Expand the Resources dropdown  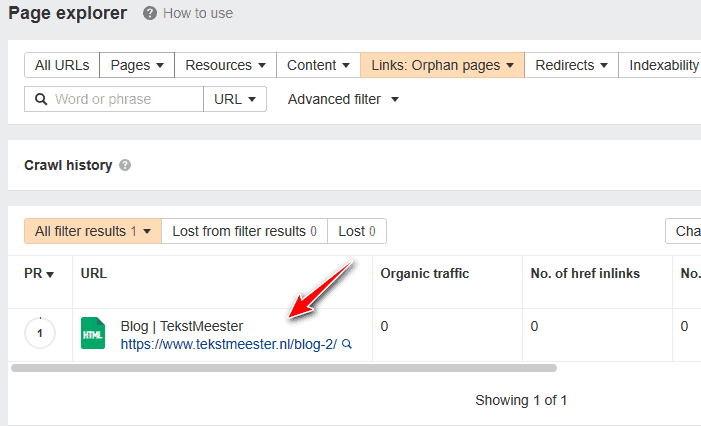225,65
